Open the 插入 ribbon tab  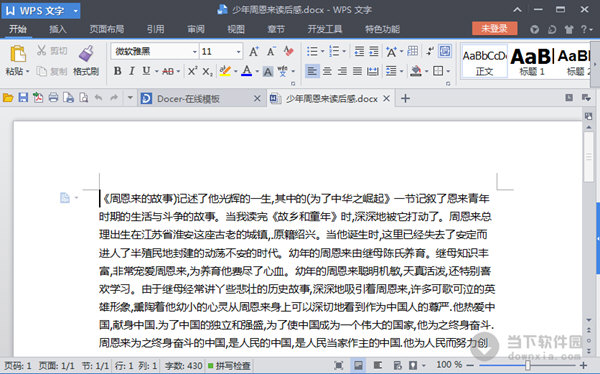(58, 29)
